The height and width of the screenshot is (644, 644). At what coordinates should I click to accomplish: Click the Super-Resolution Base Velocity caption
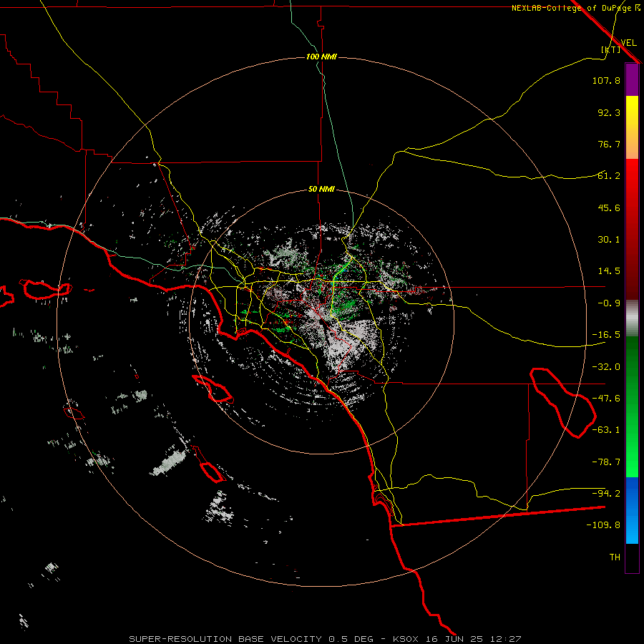point(325,639)
